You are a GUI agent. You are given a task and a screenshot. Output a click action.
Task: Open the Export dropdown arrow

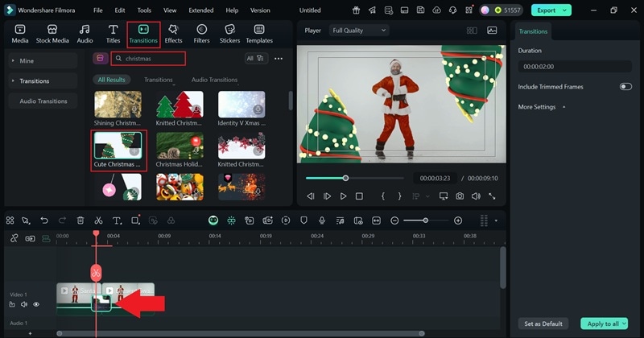point(565,10)
